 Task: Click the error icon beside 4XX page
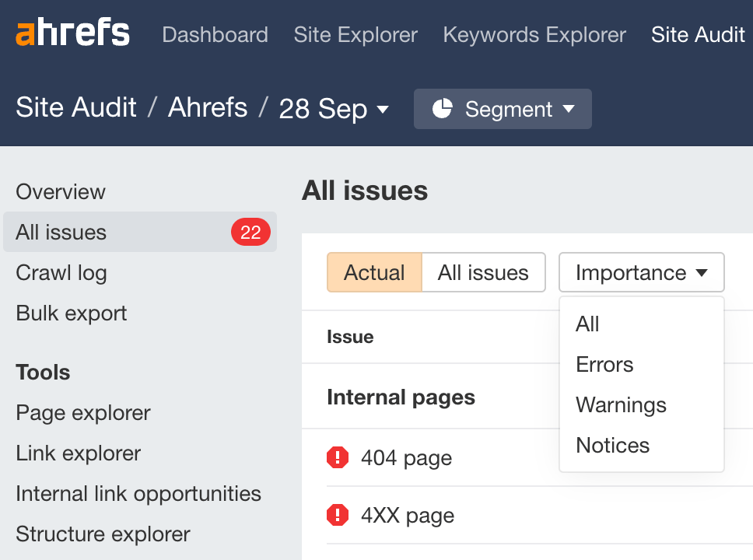click(x=338, y=515)
